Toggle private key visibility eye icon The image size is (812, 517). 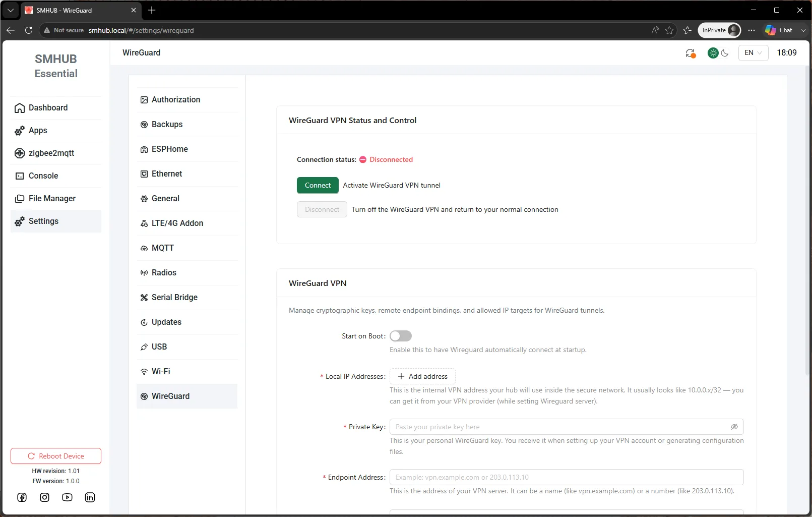pos(734,427)
